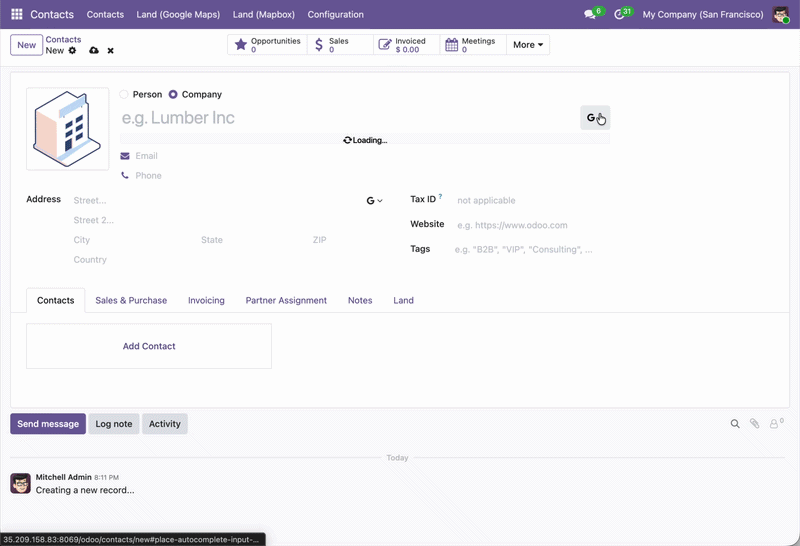This screenshot has height=546, width=800.
Task: Open the Sales dollar stat button
Action: 340,45
